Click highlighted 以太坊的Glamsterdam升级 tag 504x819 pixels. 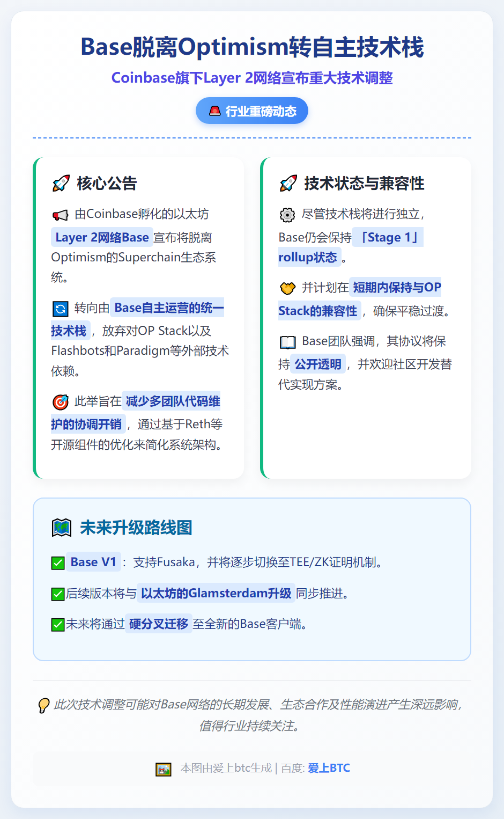click(x=216, y=593)
